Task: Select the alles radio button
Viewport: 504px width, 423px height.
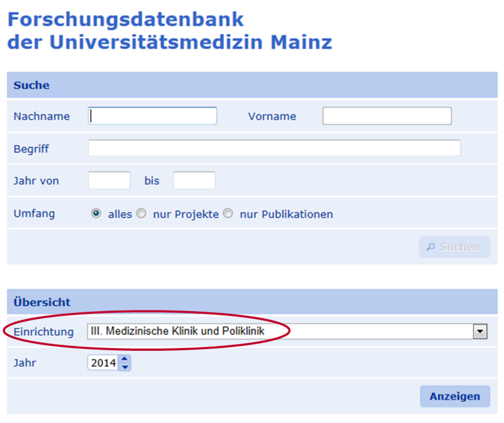Action: tap(96, 213)
